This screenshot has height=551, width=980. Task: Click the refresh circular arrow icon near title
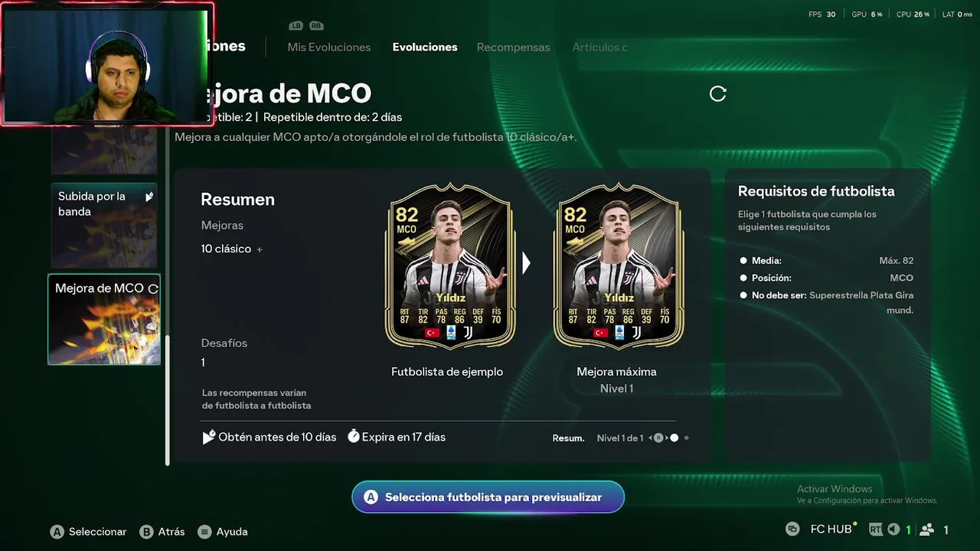click(717, 93)
